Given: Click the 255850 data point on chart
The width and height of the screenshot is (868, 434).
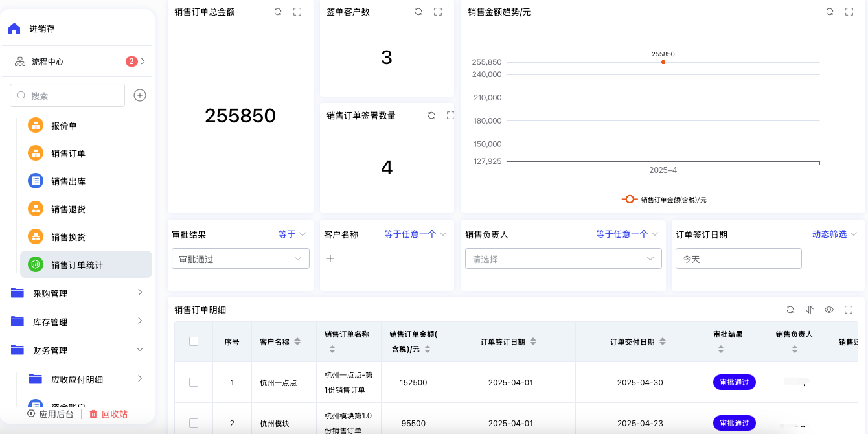Looking at the screenshot, I should click(663, 62).
